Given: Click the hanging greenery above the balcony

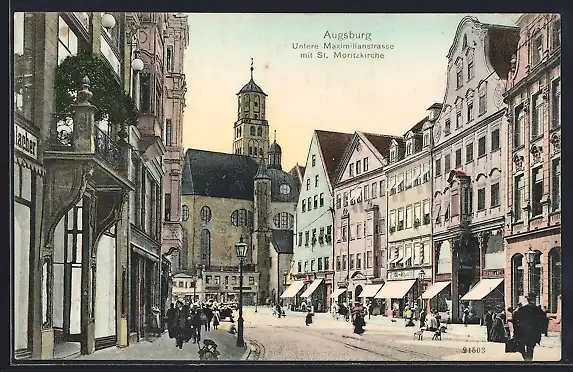Looking at the screenshot, I should (x=96, y=88).
